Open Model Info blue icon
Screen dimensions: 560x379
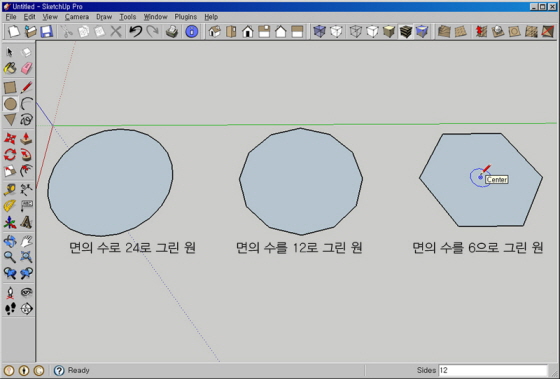(x=192, y=32)
